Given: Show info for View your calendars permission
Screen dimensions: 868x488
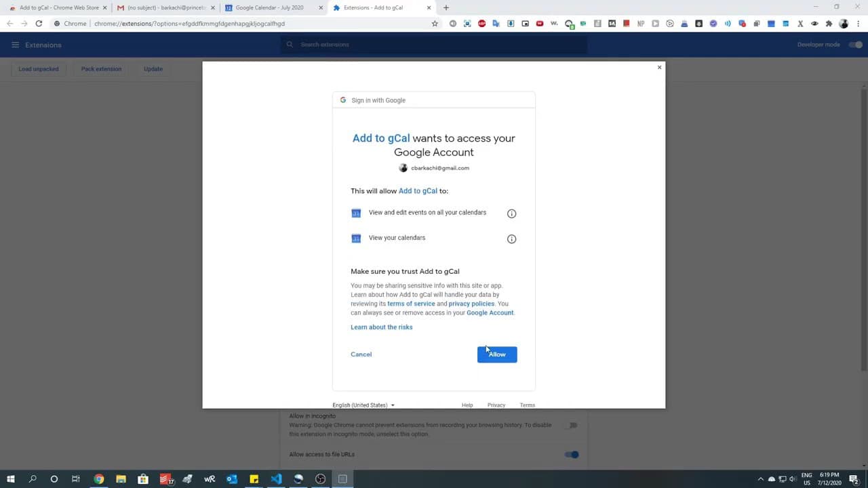Looking at the screenshot, I should pyautogui.click(x=512, y=239).
